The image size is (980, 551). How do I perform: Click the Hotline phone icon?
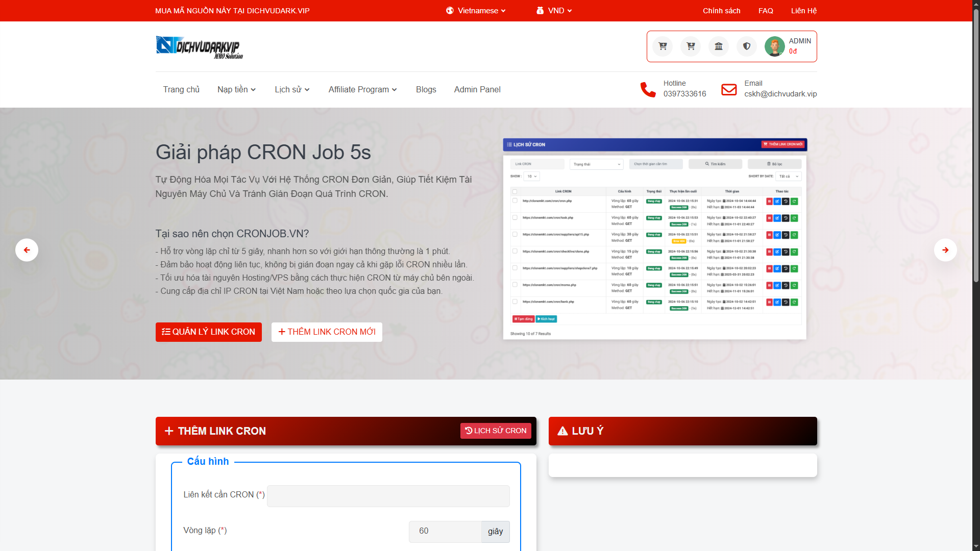coord(648,90)
